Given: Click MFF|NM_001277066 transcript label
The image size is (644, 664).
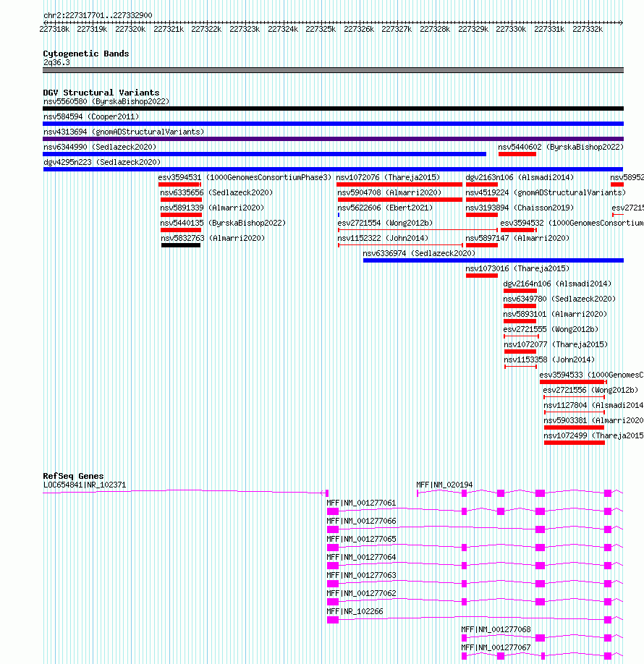Looking at the screenshot, I should pos(361,522).
